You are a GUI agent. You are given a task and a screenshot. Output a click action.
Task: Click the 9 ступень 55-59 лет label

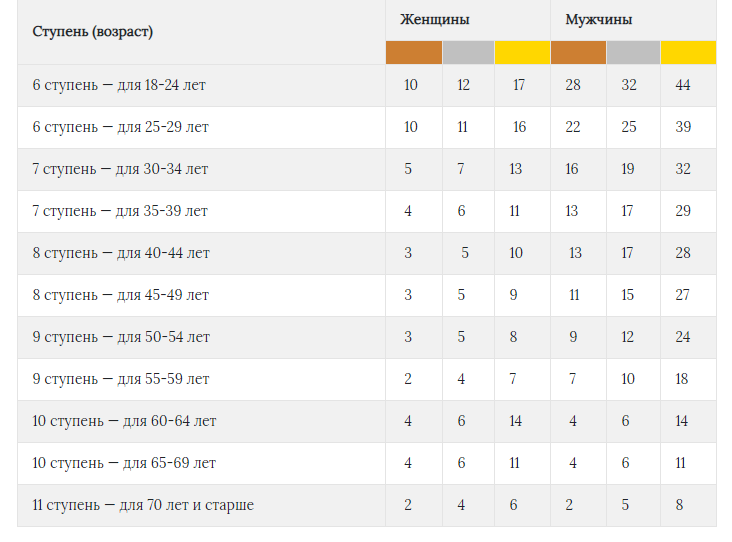[x=120, y=379]
